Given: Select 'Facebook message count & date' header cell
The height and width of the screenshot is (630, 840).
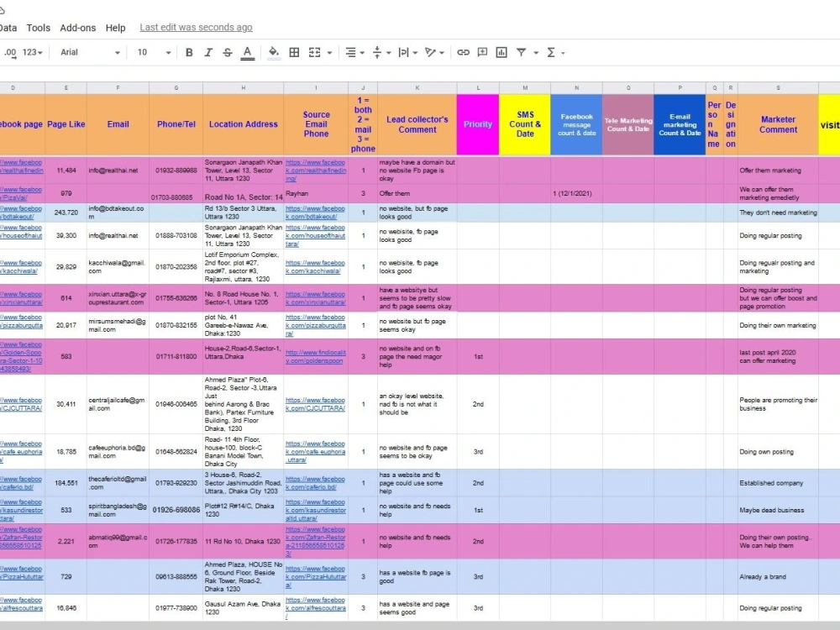Looking at the screenshot, I should coord(576,124).
